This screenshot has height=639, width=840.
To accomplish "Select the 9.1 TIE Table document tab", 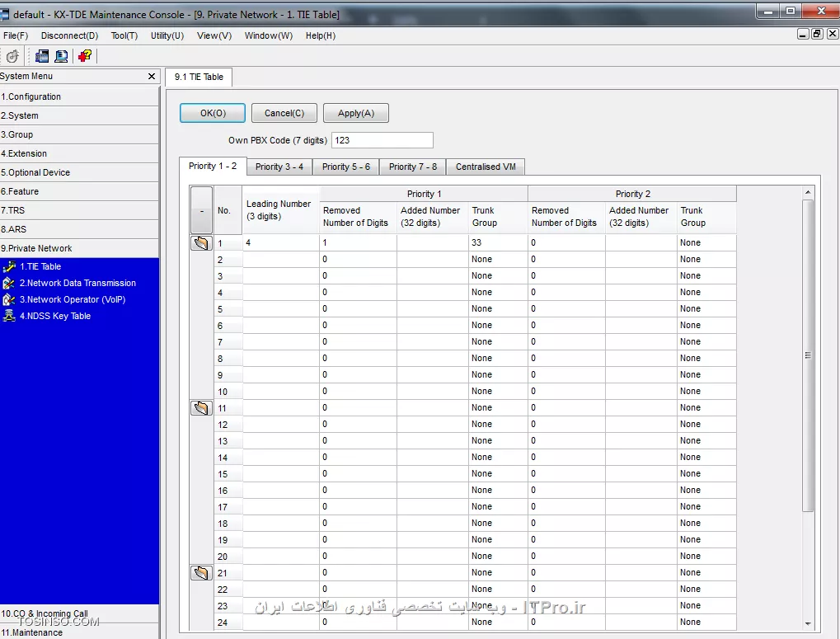I will [199, 77].
